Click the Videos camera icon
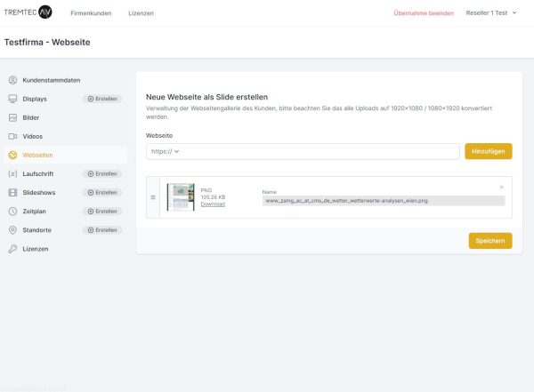534x392 pixels. [x=12, y=136]
